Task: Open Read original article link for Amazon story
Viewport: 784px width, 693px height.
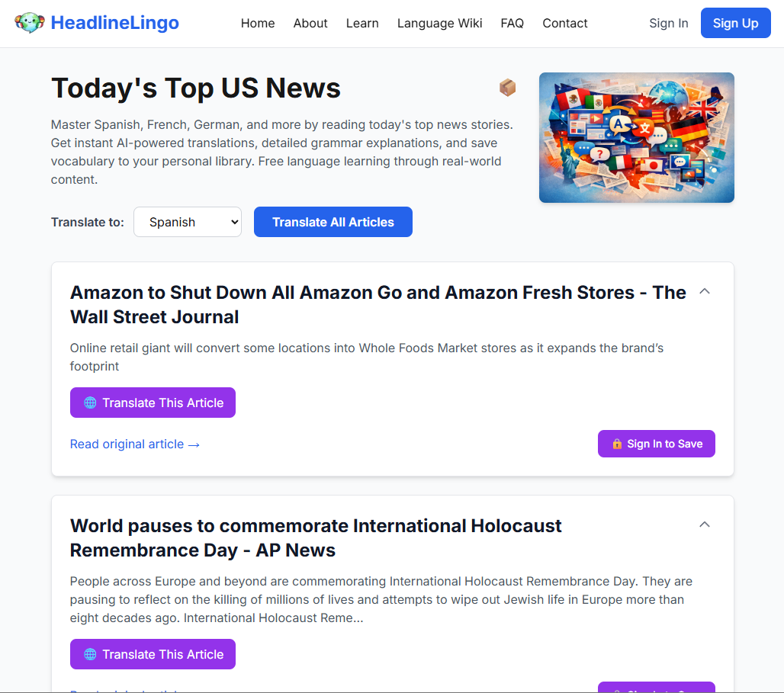Action: pos(134,444)
